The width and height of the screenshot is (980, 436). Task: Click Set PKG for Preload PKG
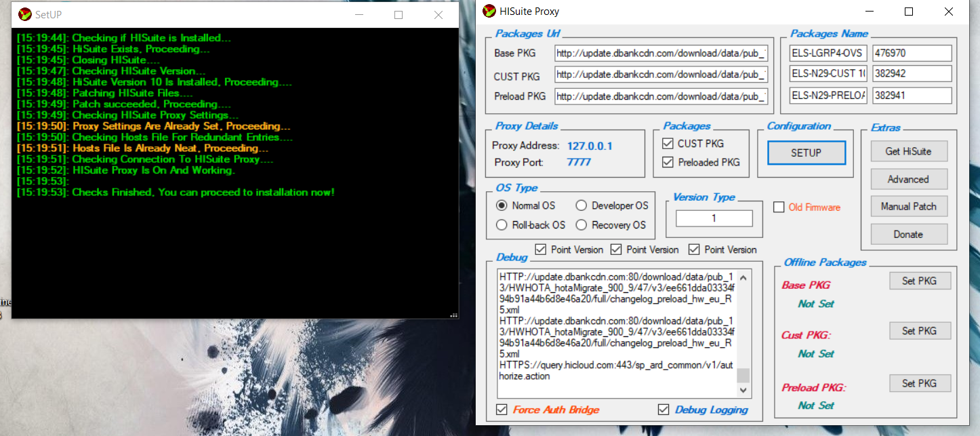point(920,383)
